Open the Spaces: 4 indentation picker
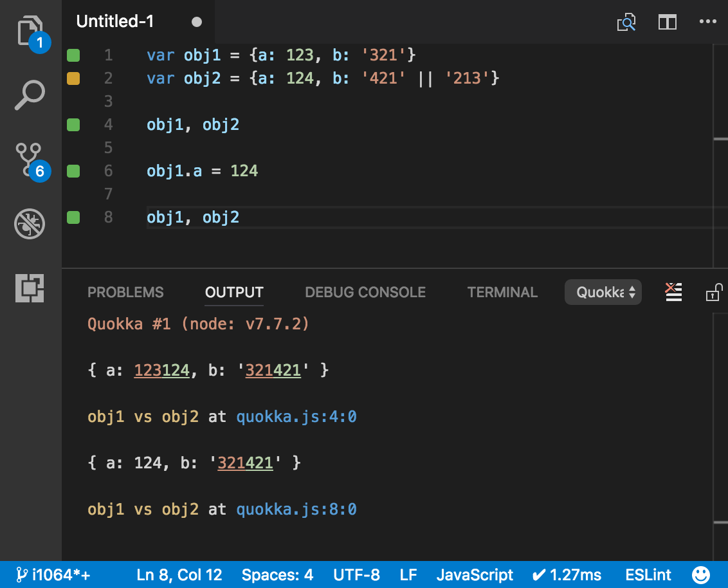This screenshot has width=728, height=588. click(x=277, y=574)
